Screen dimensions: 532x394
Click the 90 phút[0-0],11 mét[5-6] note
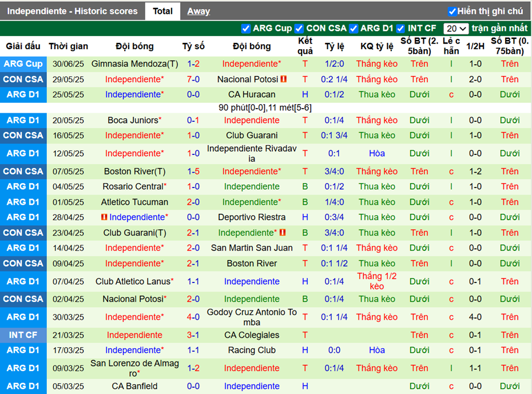265,108
